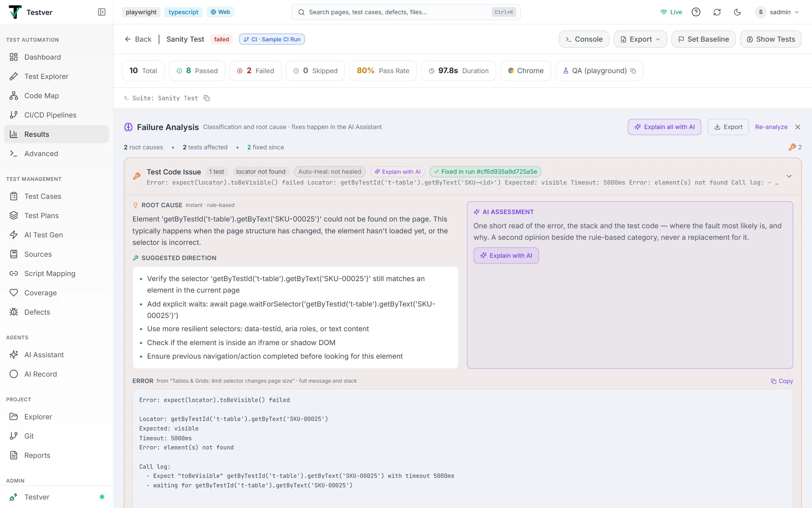Click dashed Explain with AI chip
Screen dimensions: 812x508
(398, 172)
